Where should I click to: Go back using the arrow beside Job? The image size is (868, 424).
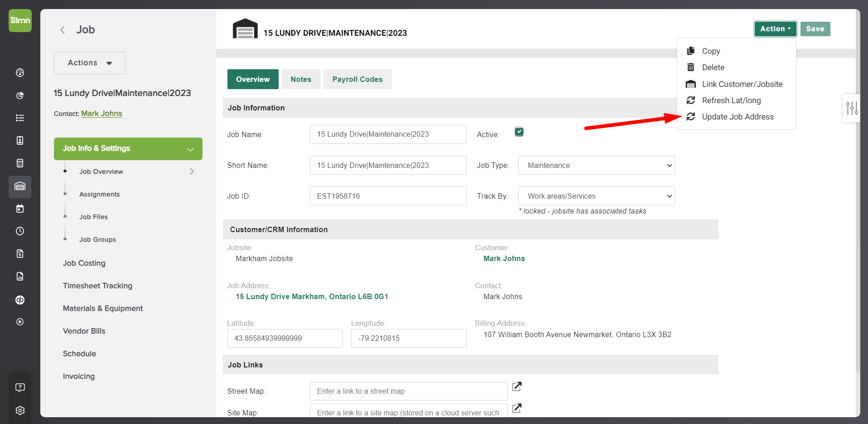click(x=63, y=30)
